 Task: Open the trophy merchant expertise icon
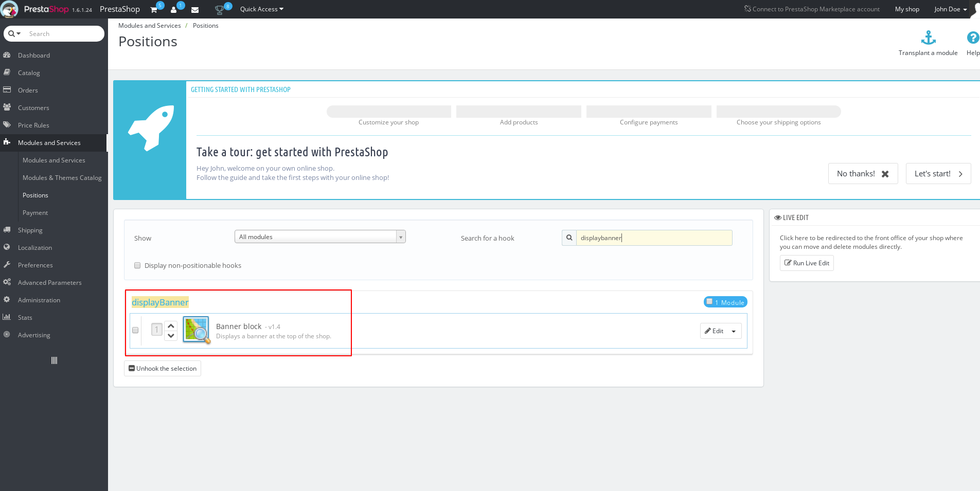[219, 10]
